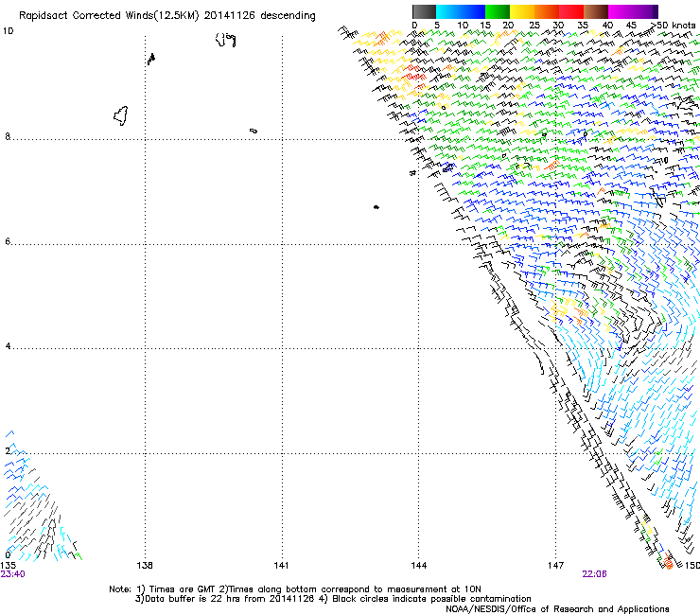This screenshot has height=615, width=700.
Task: Click the brown 35-40 knots legend segment
Action: 596,11
